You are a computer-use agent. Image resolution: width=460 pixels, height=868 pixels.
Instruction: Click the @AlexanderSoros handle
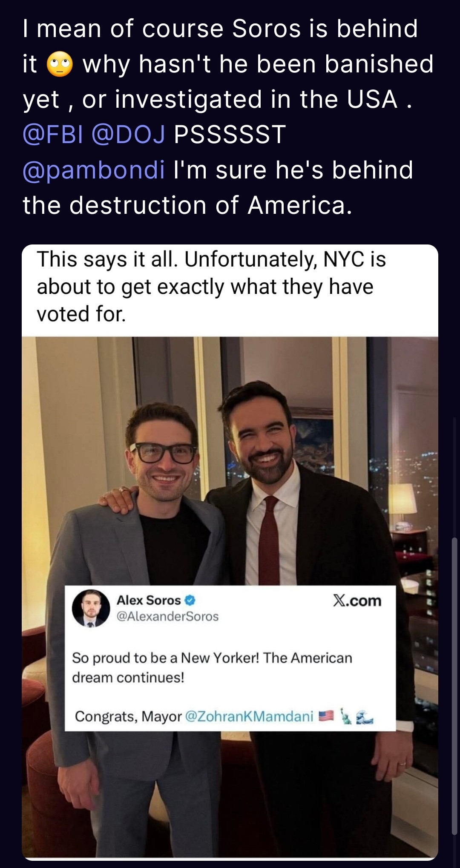pos(167,616)
